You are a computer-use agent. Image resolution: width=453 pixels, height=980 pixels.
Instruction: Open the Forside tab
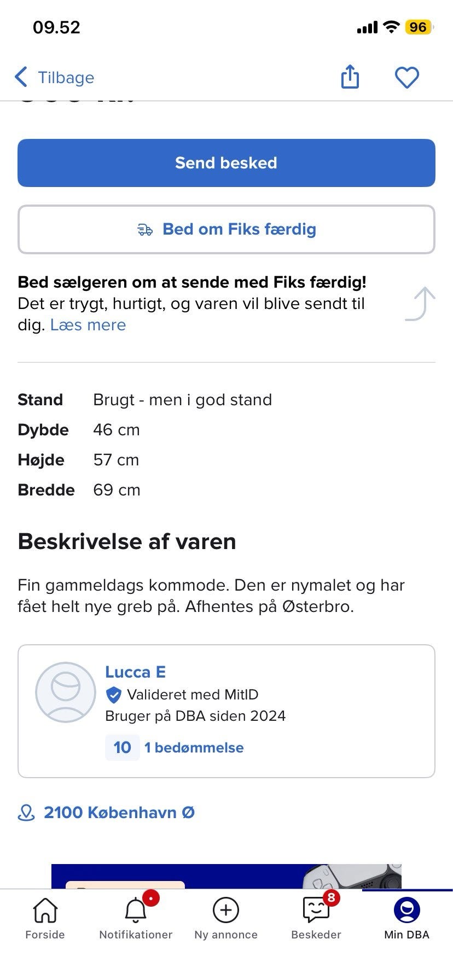coord(45,919)
